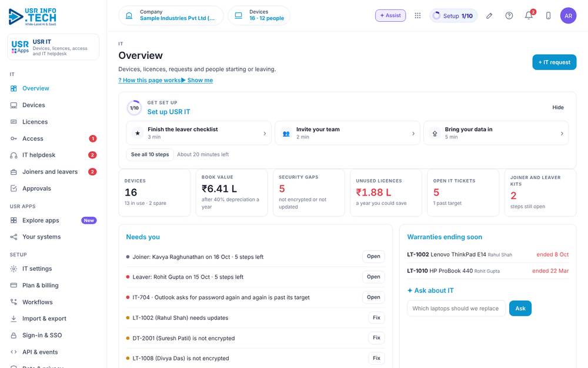Click the Devices monitor icon in sidebar

14,105
